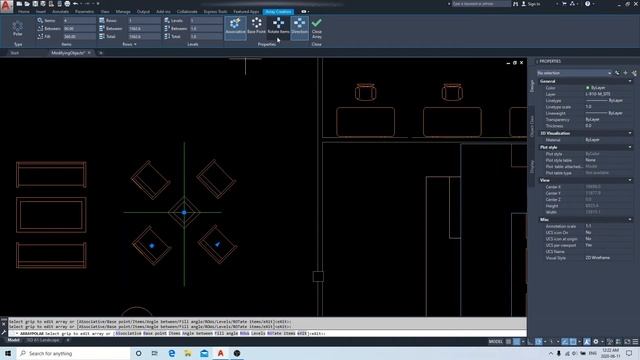Click the Fill angle input field
Screen dimensions: 640x360
click(x=79, y=36)
